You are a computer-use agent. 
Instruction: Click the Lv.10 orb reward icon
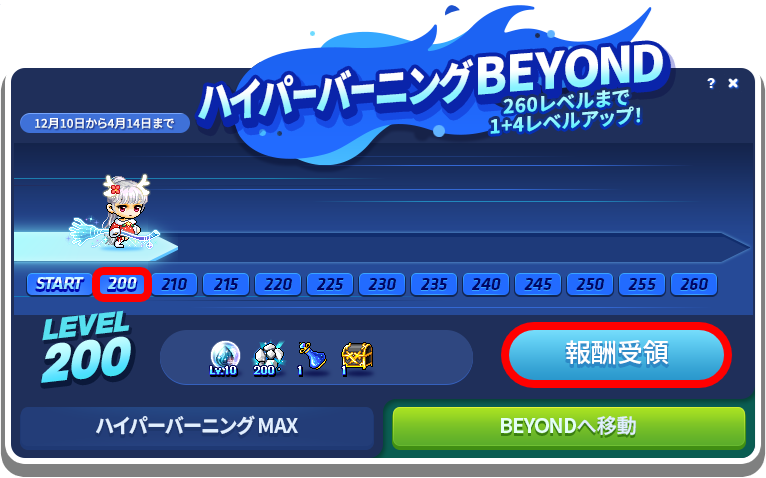tap(224, 358)
